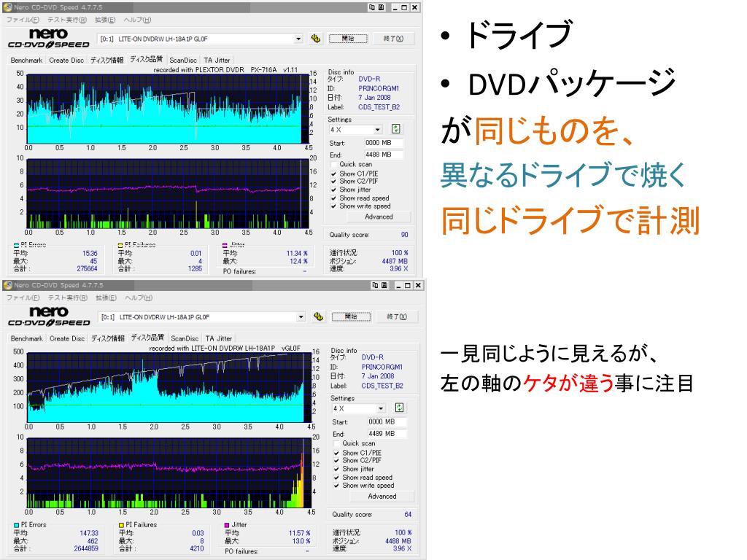Click Nero app icon in top window title bar
The width and height of the screenshot is (747, 560).
pyautogui.click(x=7, y=7)
